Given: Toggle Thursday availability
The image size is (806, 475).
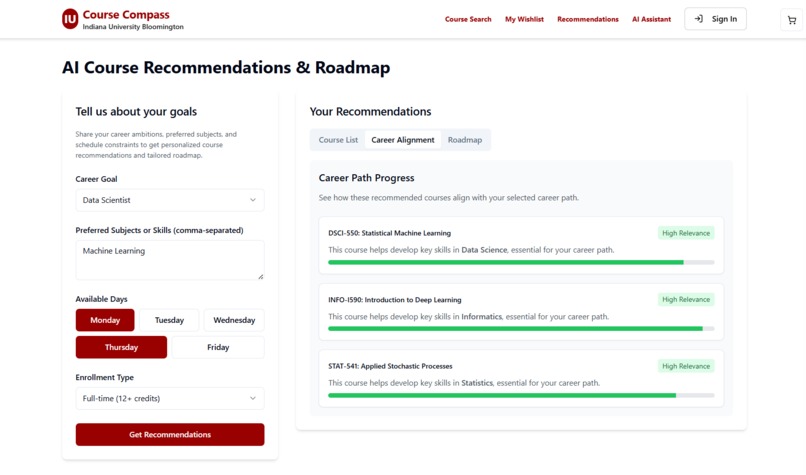Looking at the screenshot, I should pyautogui.click(x=121, y=347).
